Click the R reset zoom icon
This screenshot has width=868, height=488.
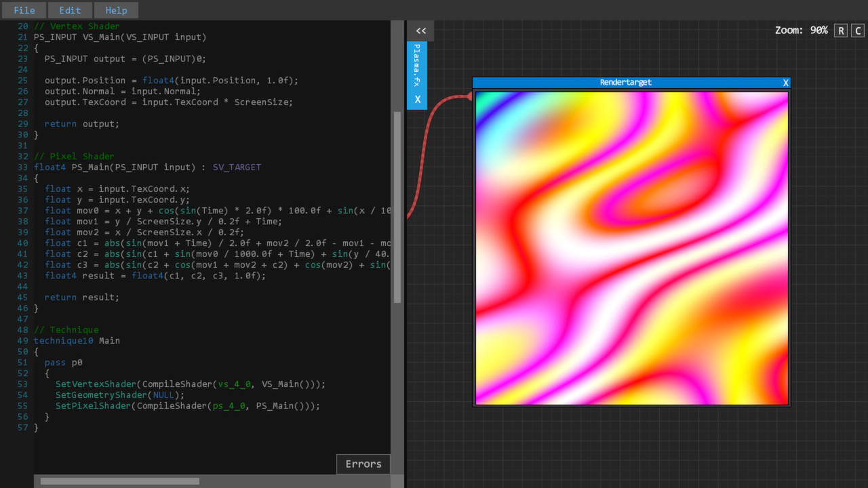840,30
